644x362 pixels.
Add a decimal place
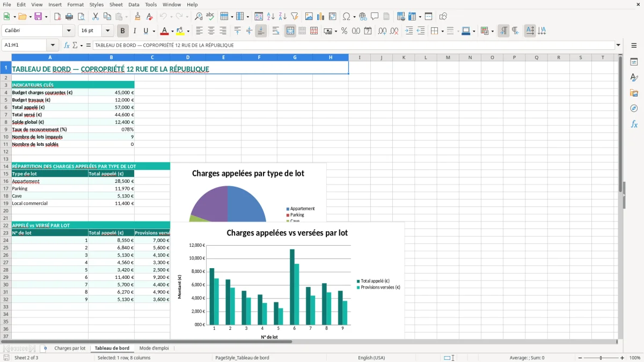click(382, 31)
